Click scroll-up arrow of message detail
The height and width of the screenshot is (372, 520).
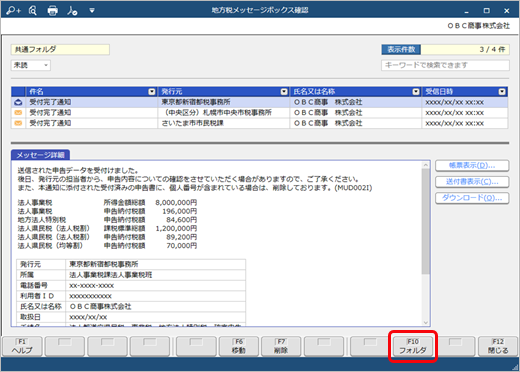pos(426,165)
